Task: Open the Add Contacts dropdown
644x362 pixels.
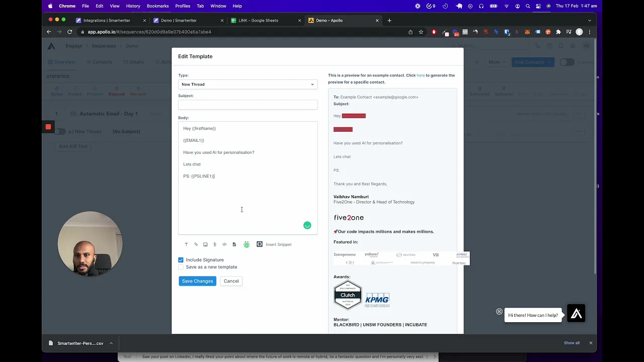Action: click(x=533, y=62)
